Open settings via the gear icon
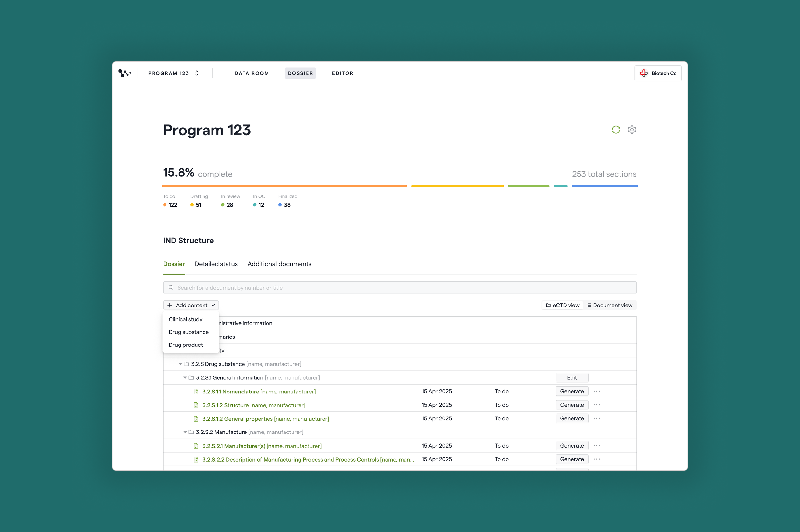Image resolution: width=800 pixels, height=532 pixels. pyautogui.click(x=632, y=130)
